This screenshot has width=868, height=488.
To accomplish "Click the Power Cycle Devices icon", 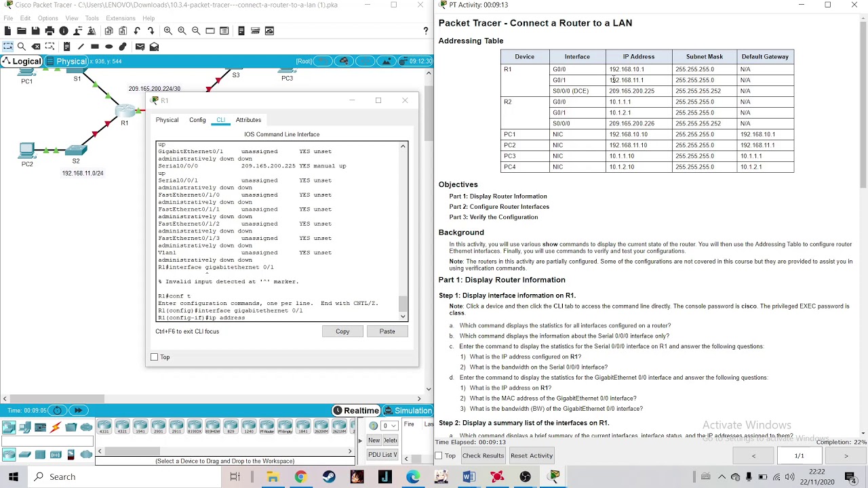I will point(57,410).
